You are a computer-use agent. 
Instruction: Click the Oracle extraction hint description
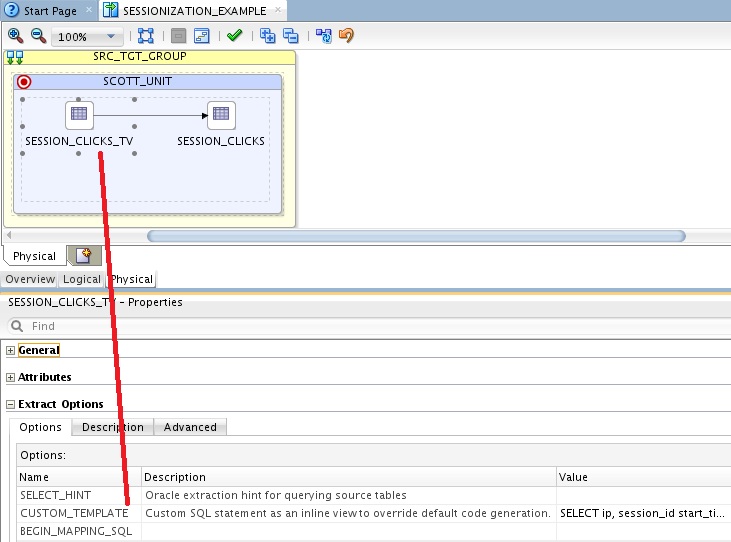276,495
